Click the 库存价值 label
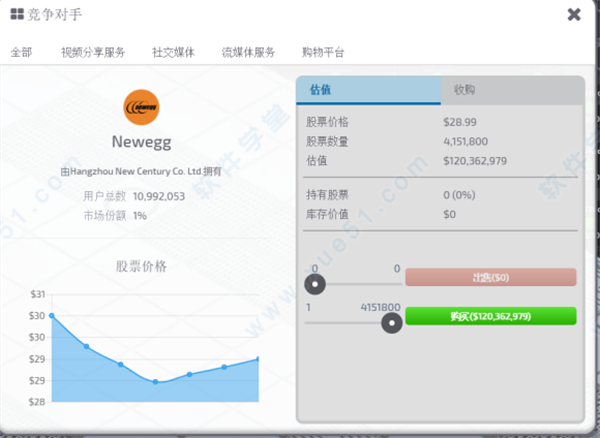Viewport: 600px width, 438px height. (327, 214)
